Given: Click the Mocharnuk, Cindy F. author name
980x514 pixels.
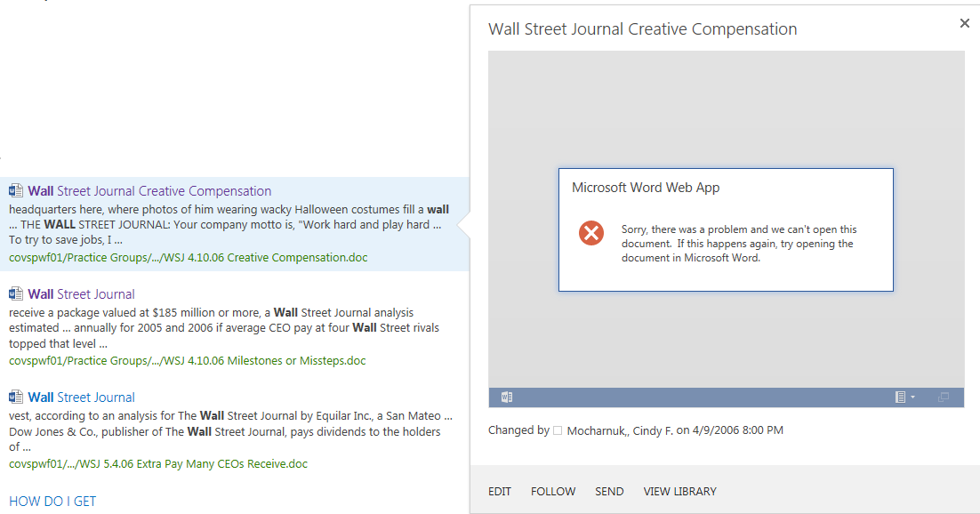Looking at the screenshot, I should tap(620, 430).
